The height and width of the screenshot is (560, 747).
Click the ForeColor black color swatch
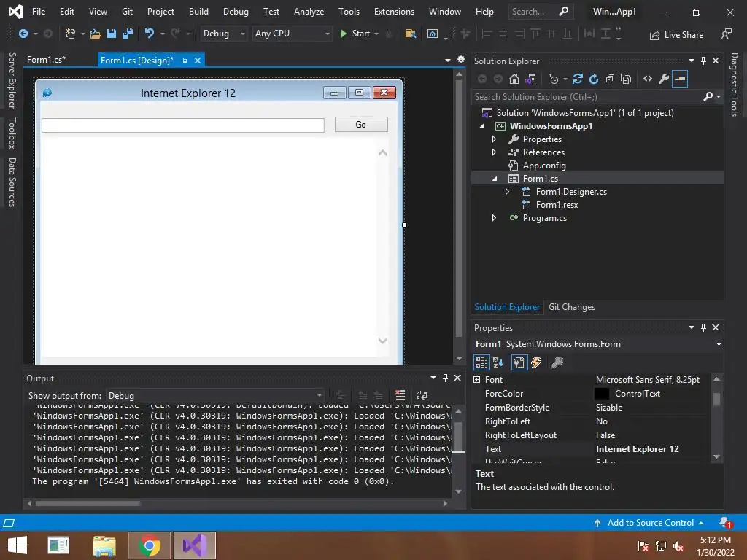coord(602,394)
